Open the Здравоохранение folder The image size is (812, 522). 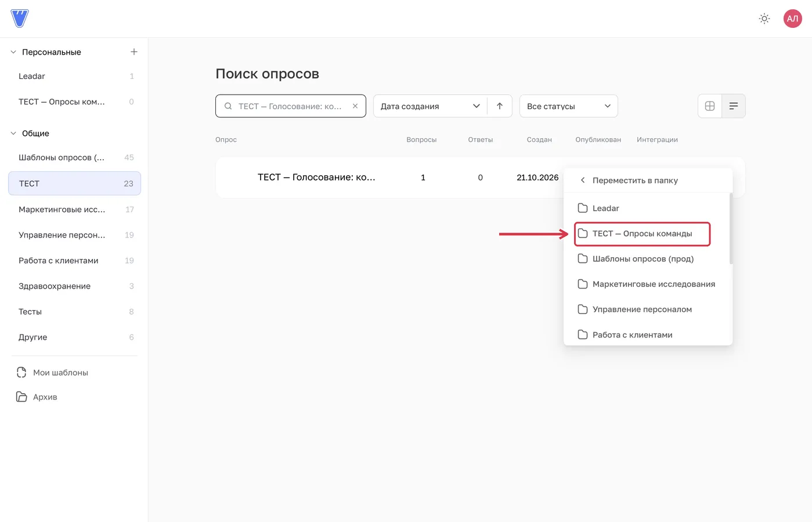pyautogui.click(x=74, y=286)
